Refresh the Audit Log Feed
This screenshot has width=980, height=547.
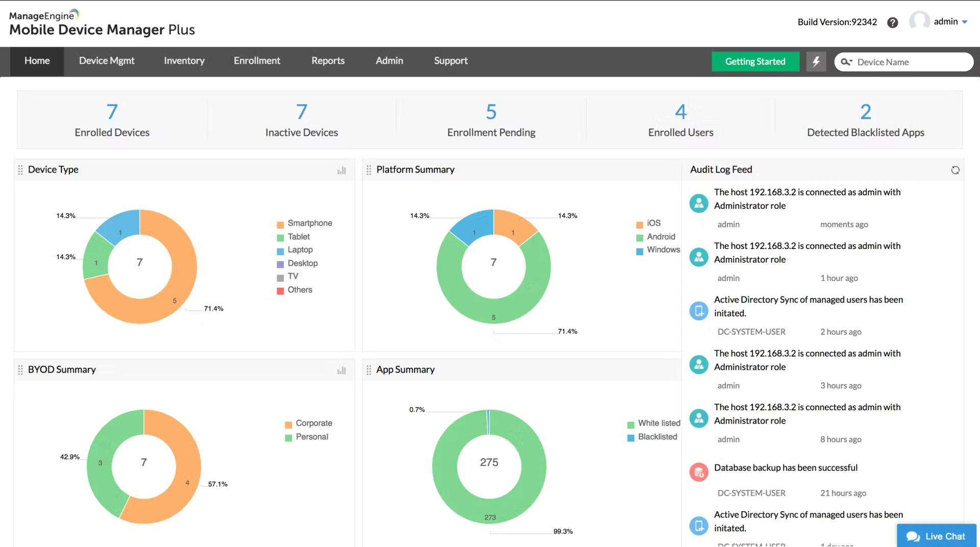point(955,170)
